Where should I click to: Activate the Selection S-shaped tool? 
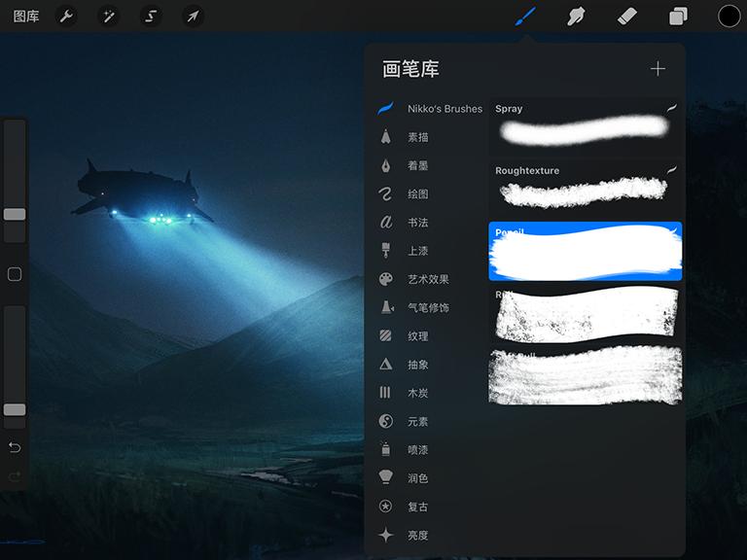click(x=151, y=17)
